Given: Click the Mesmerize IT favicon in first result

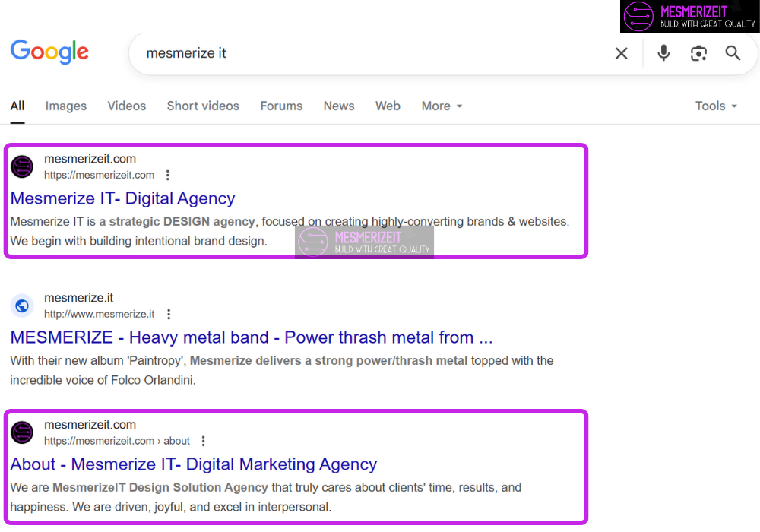Looking at the screenshot, I should click(x=22, y=166).
